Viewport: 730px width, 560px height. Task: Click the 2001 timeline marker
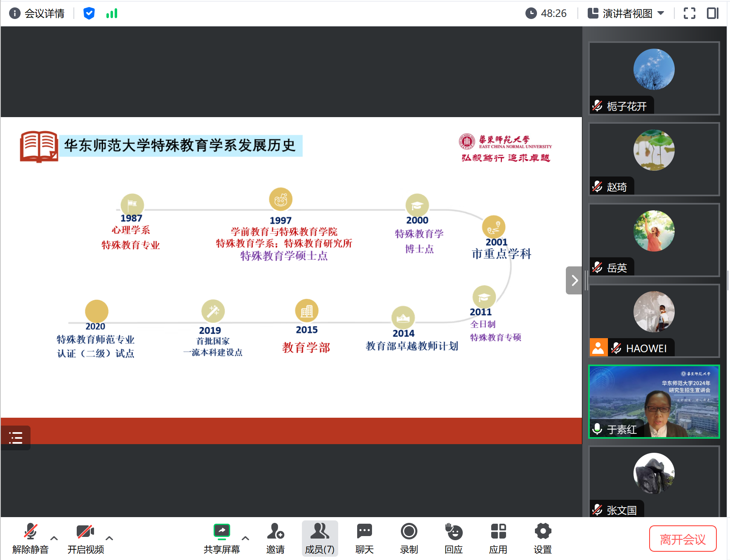coord(493,227)
